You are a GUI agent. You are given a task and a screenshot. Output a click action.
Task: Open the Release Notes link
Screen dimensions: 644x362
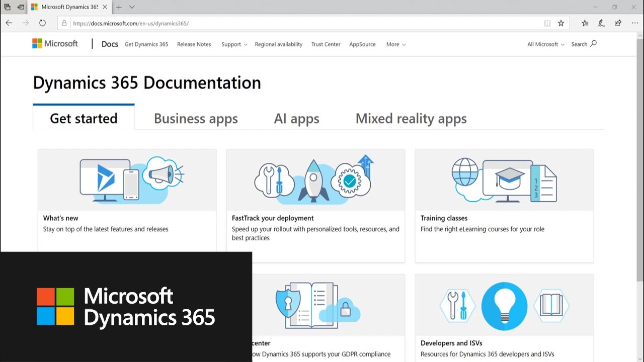(x=194, y=44)
